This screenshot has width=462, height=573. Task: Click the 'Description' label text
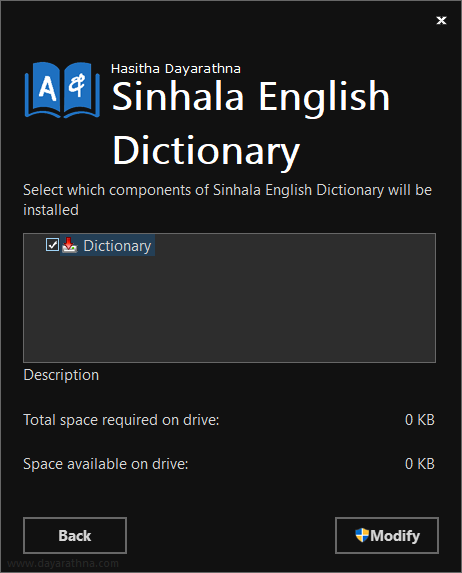pos(61,375)
